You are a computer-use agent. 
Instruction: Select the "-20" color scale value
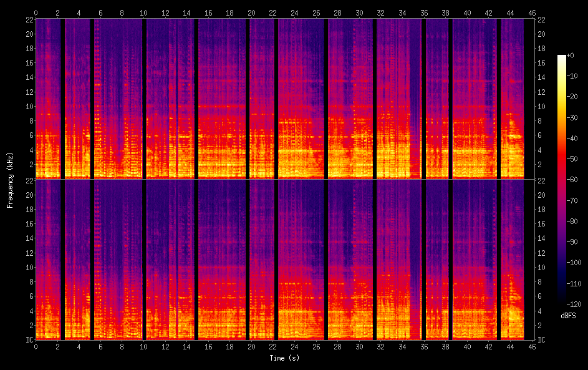[572, 97]
